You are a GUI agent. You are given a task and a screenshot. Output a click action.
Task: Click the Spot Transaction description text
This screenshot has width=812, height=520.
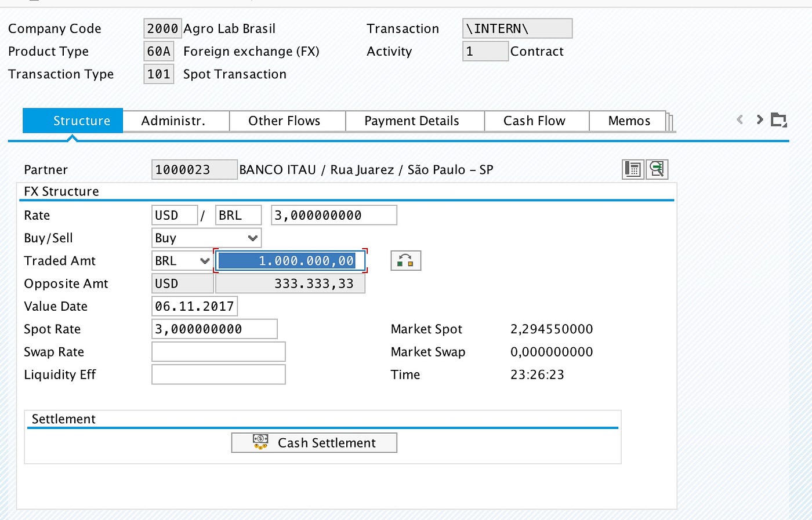point(235,74)
